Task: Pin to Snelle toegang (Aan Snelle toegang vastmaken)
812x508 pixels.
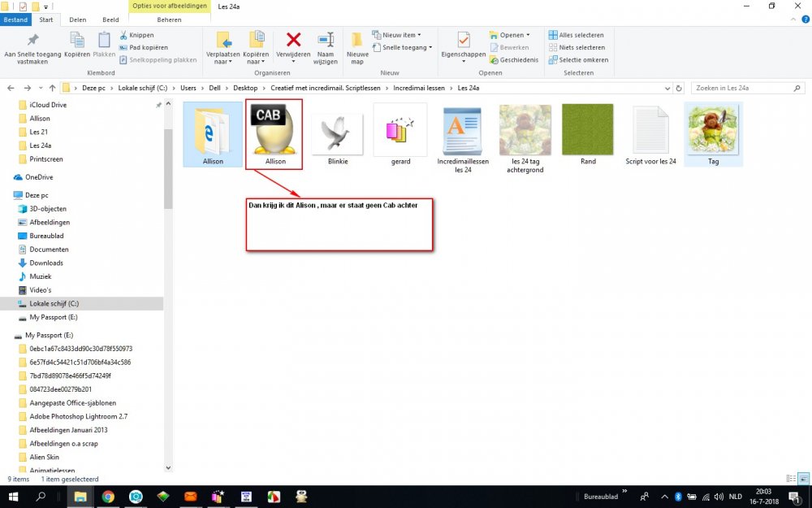Action: 32,49
